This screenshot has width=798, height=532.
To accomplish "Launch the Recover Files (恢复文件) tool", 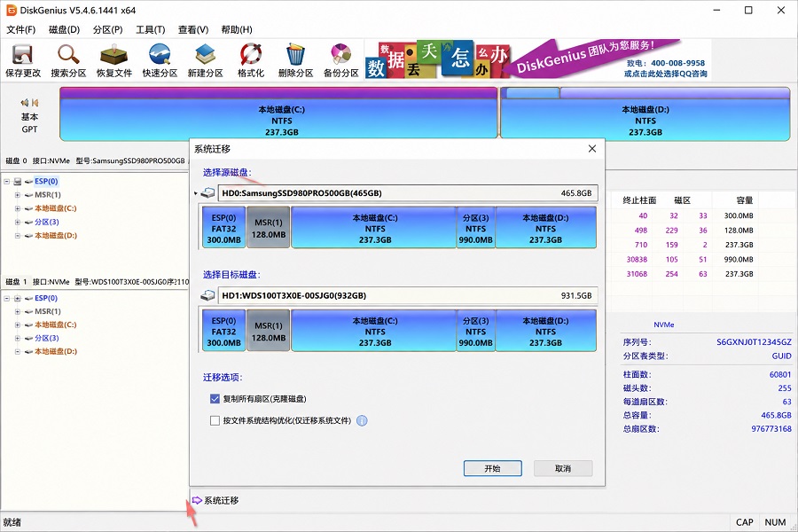I will point(114,60).
